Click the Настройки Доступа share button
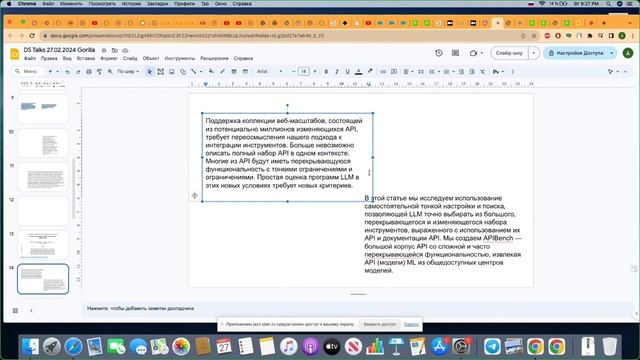This screenshot has height=360, width=640. 576,53
